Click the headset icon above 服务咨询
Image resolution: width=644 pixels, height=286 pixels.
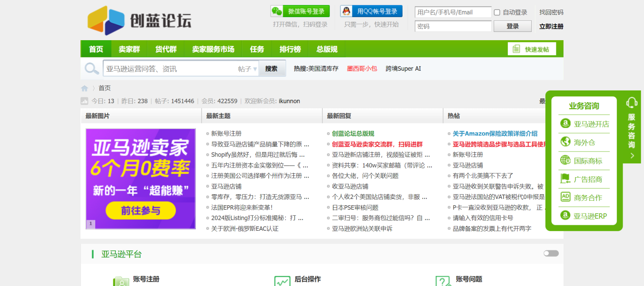[x=632, y=102]
